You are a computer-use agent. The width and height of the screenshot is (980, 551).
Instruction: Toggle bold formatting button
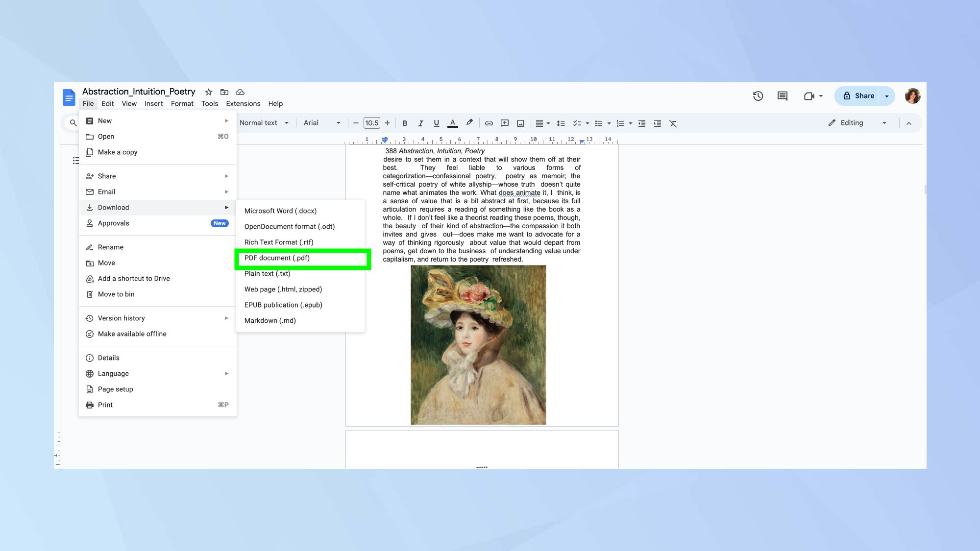405,123
